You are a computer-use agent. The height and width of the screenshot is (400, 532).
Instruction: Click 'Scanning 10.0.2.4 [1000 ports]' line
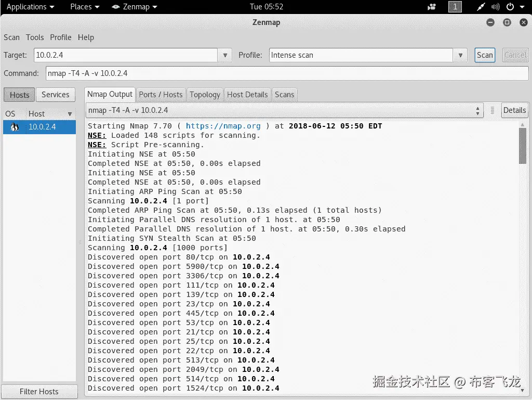tap(157, 248)
